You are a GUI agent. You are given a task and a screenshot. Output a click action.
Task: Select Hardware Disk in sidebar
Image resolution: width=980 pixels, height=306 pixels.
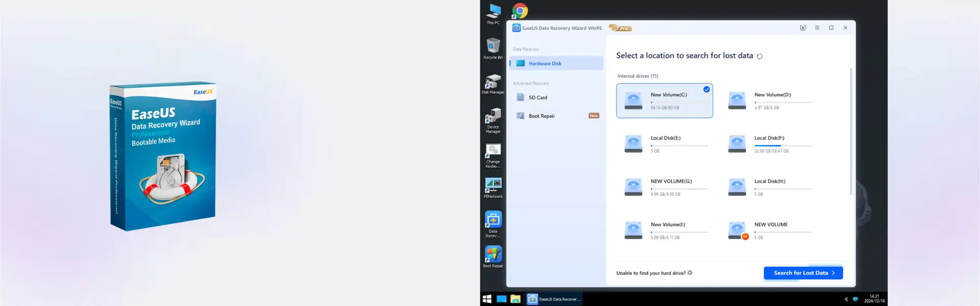556,63
